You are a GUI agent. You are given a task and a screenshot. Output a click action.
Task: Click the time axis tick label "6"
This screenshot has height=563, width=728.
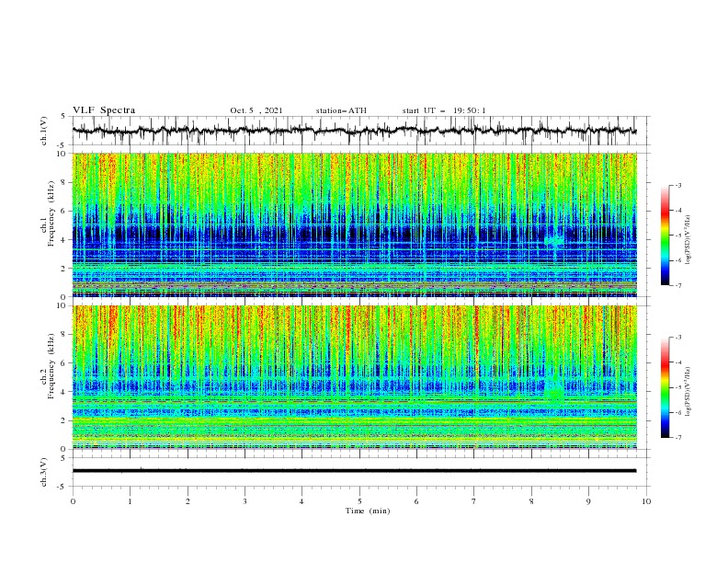[x=416, y=501]
